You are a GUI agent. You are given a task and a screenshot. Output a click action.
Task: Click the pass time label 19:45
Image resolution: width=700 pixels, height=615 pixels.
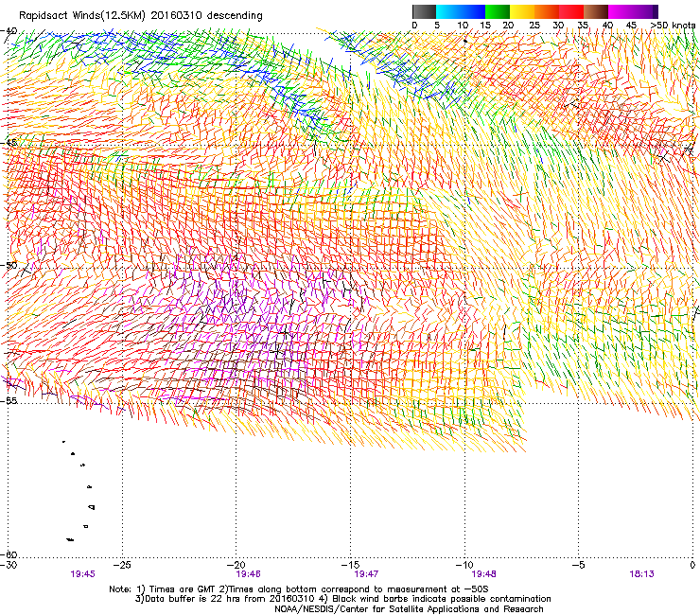coord(82,574)
